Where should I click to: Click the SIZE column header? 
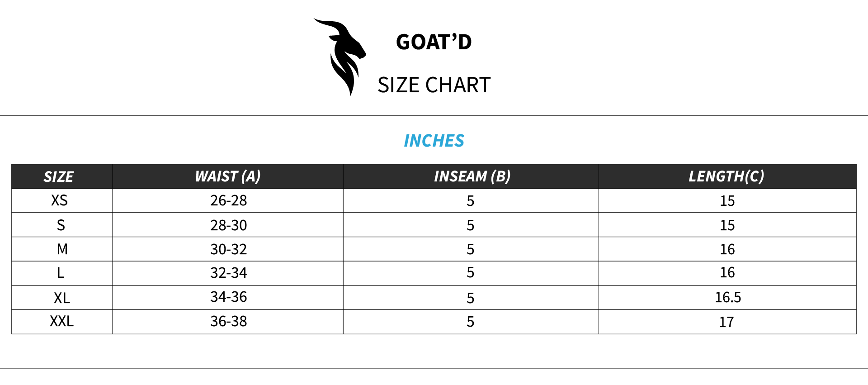[x=59, y=176]
